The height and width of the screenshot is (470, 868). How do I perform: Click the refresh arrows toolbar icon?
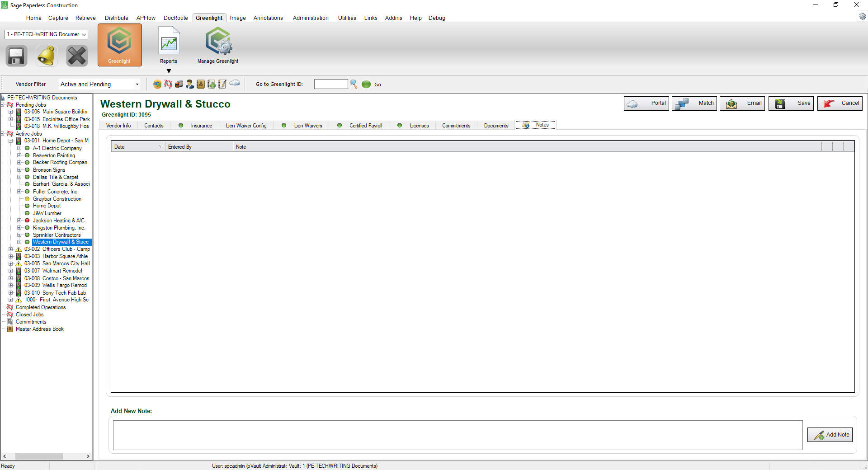click(157, 84)
